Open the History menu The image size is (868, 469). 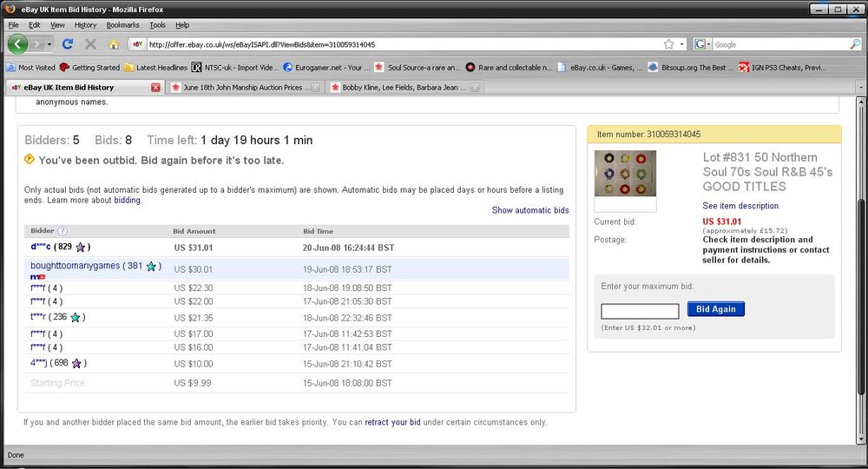(85, 25)
